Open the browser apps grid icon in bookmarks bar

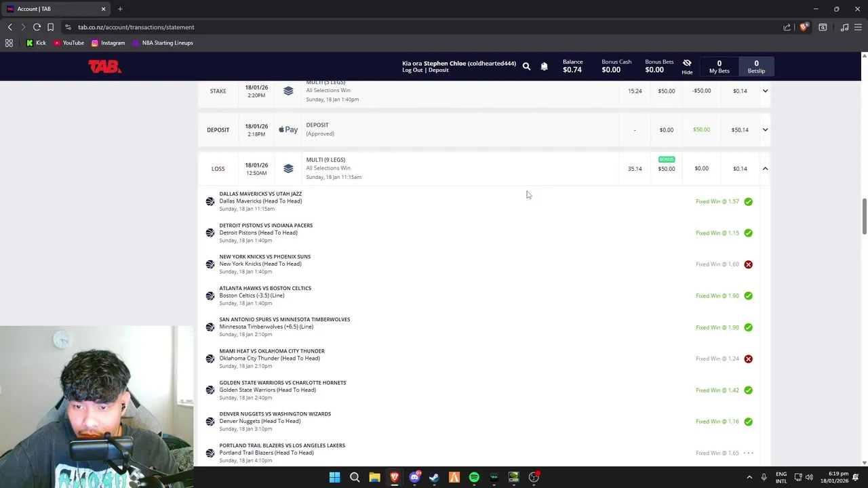(9, 43)
